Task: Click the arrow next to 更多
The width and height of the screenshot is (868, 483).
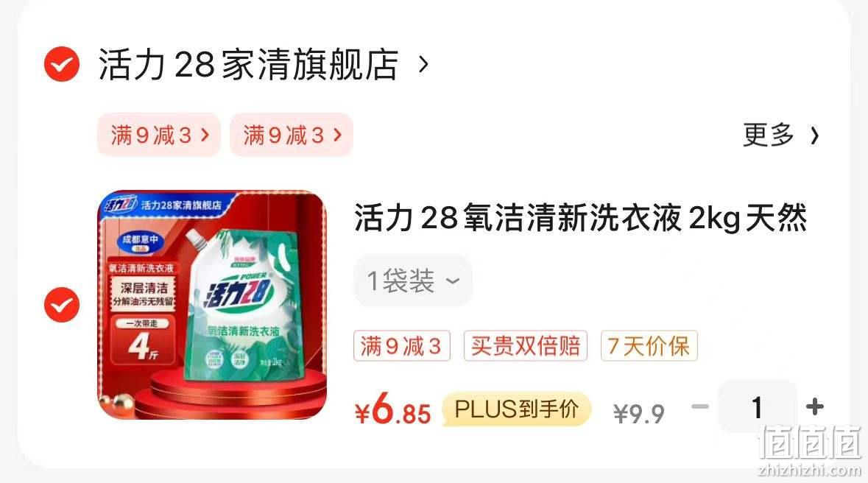Action: (x=814, y=135)
